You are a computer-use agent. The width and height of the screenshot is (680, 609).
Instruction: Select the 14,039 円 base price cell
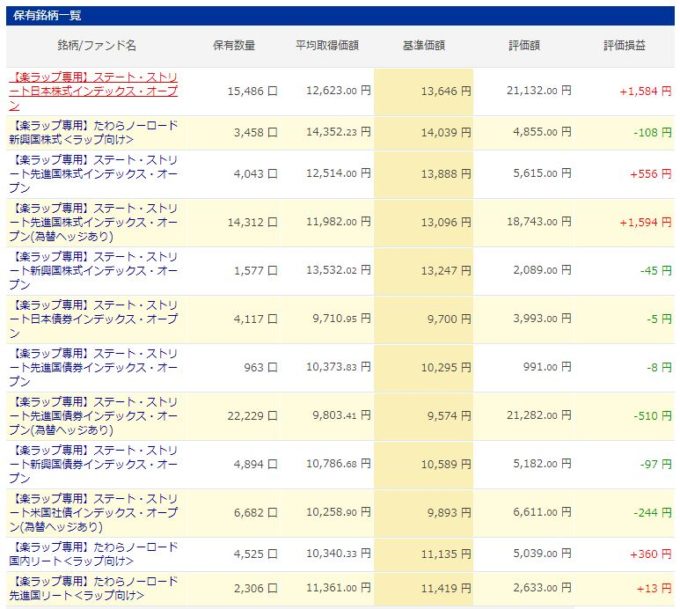coord(446,132)
